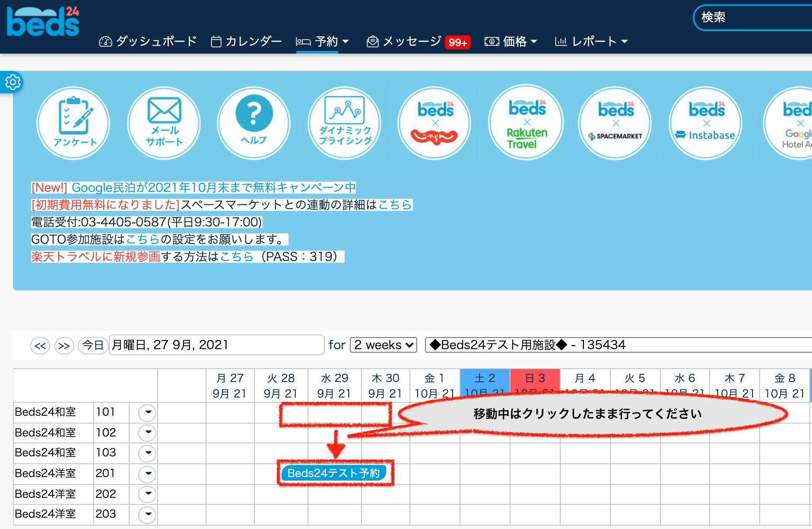Click the Instabase integration icon
812x529 pixels.
pos(706,123)
